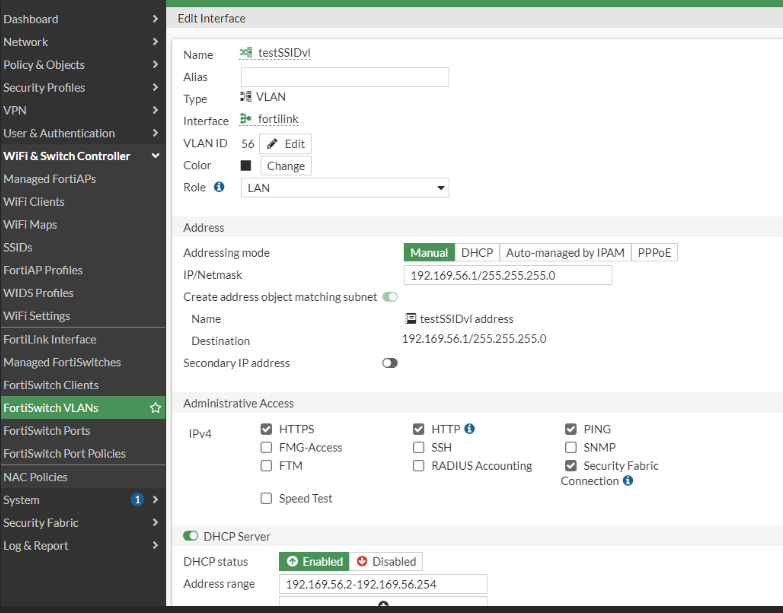Click the fortilink interface link
Screen dimensions: 783x613
point(278,119)
